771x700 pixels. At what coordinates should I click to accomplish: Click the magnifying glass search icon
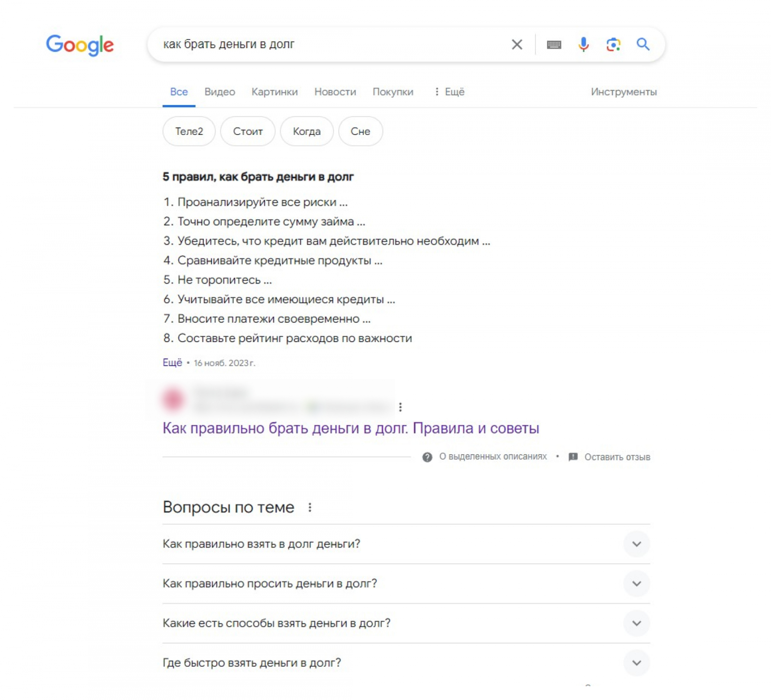click(643, 45)
